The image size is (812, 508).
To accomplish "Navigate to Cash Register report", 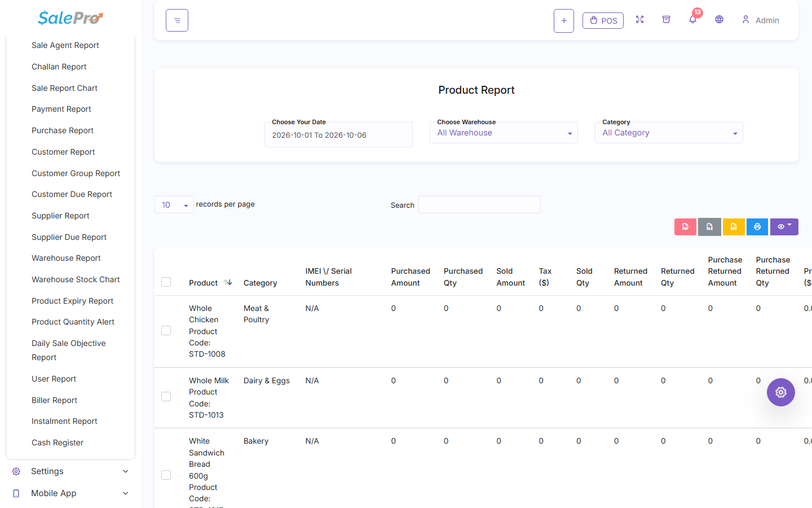I will (58, 443).
